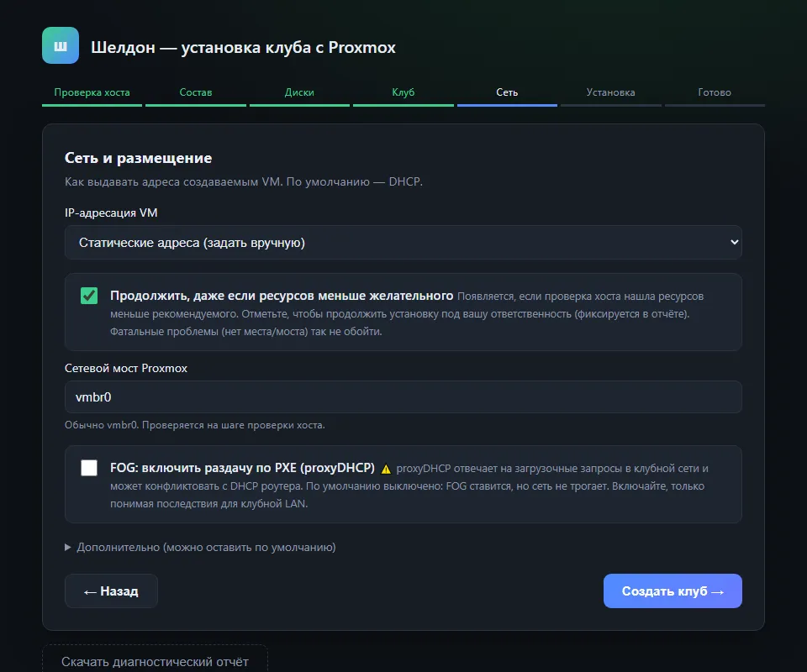Viewport: 807px width, 672px height.
Task: Click the heading Сеть и размещение
Action: tap(138, 158)
